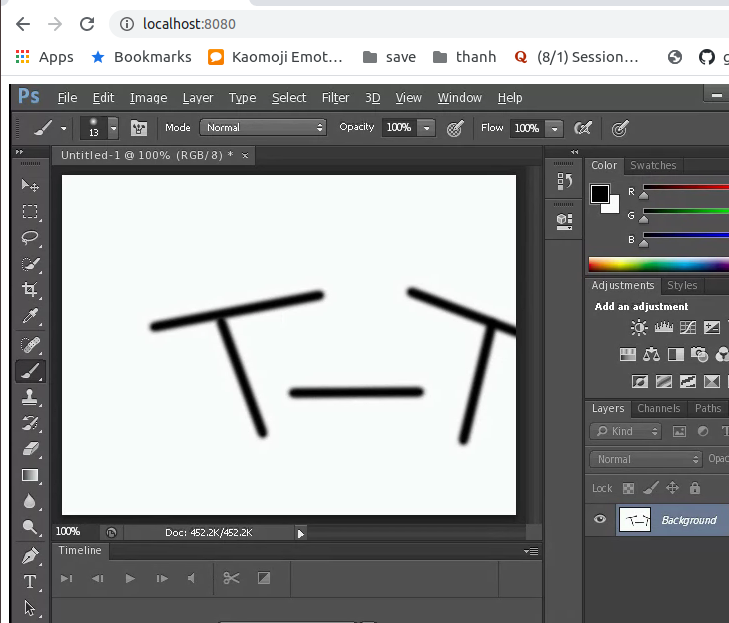Open the layer blend mode Normal dropdown
Image resolution: width=729 pixels, height=623 pixels.
[646, 459]
